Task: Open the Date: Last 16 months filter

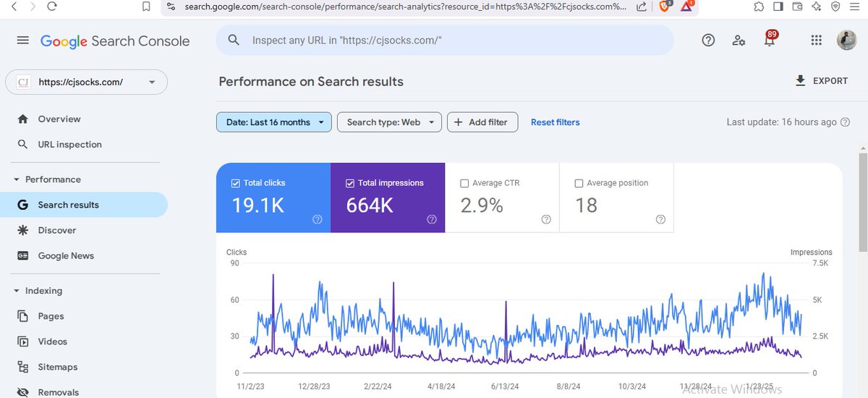Action: 274,122
